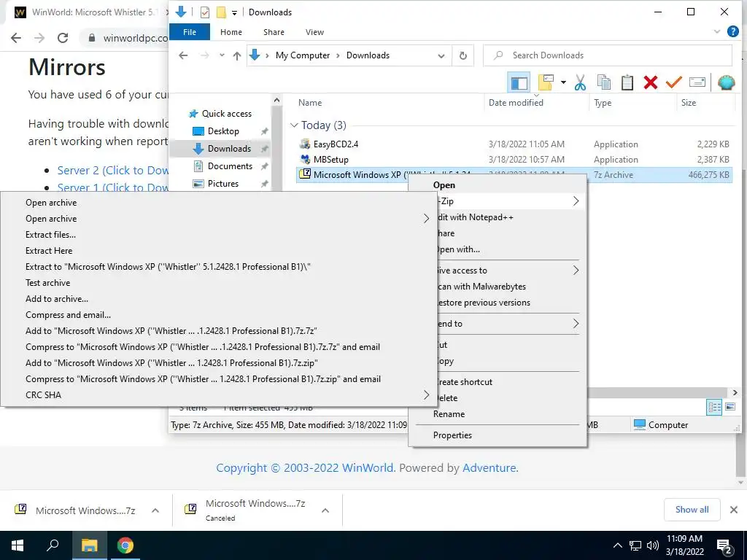Switch to the View ribbon tab
Screen dimensions: 747x560
pyautogui.click(x=314, y=32)
